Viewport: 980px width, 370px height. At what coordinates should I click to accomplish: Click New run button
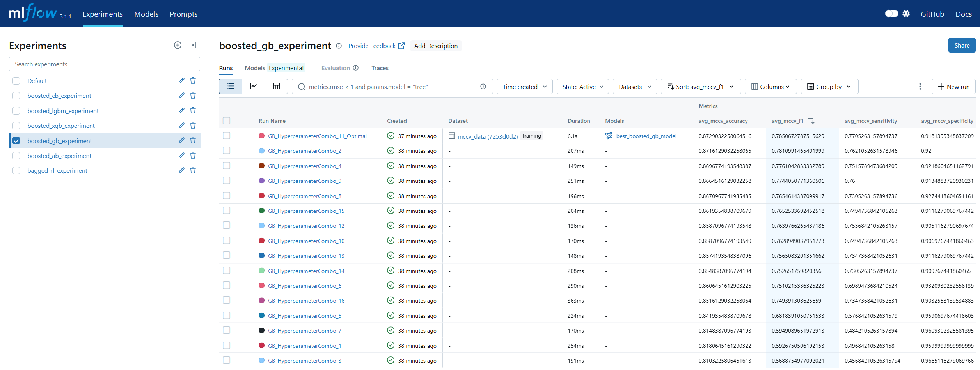click(x=953, y=87)
